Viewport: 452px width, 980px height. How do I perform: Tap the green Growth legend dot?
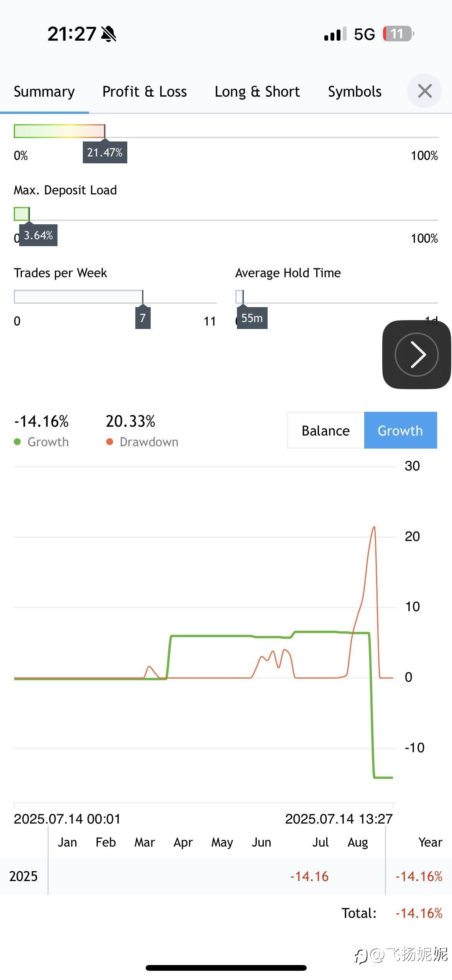[x=17, y=442]
